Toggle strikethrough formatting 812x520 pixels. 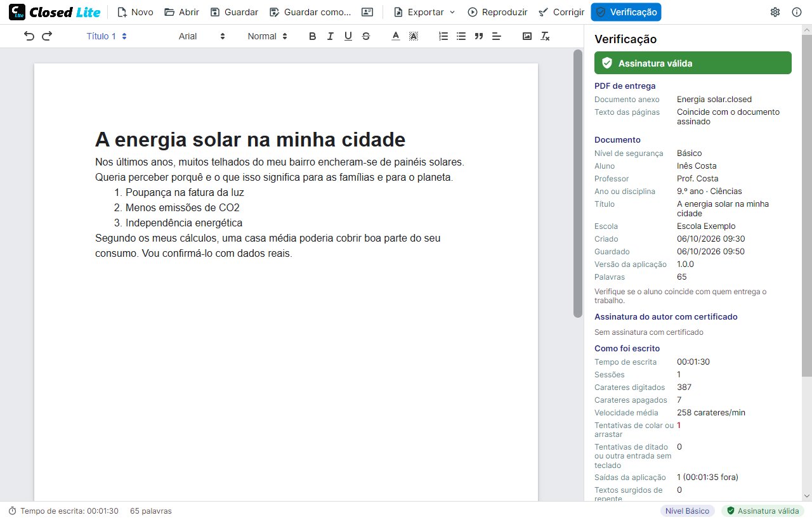[365, 36]
